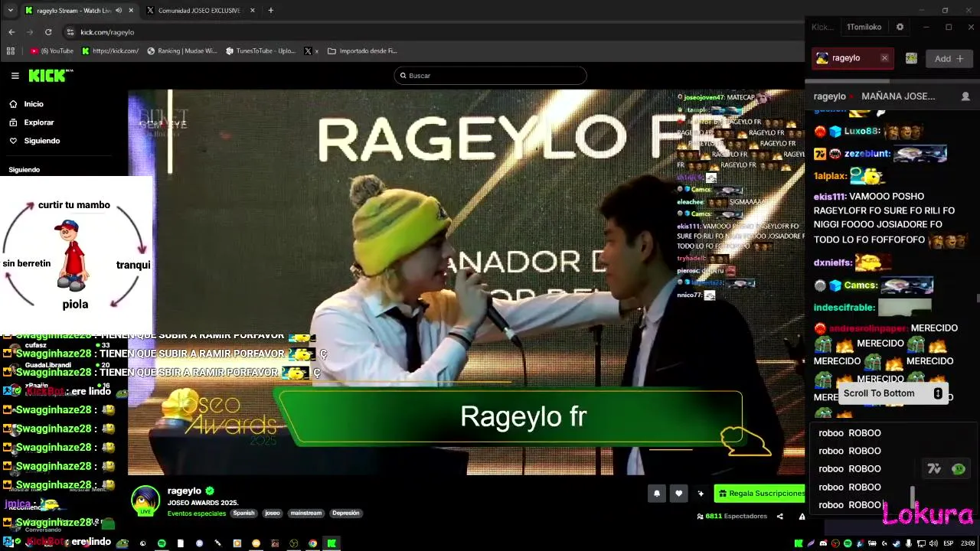Select the Spanish tag

243,514
